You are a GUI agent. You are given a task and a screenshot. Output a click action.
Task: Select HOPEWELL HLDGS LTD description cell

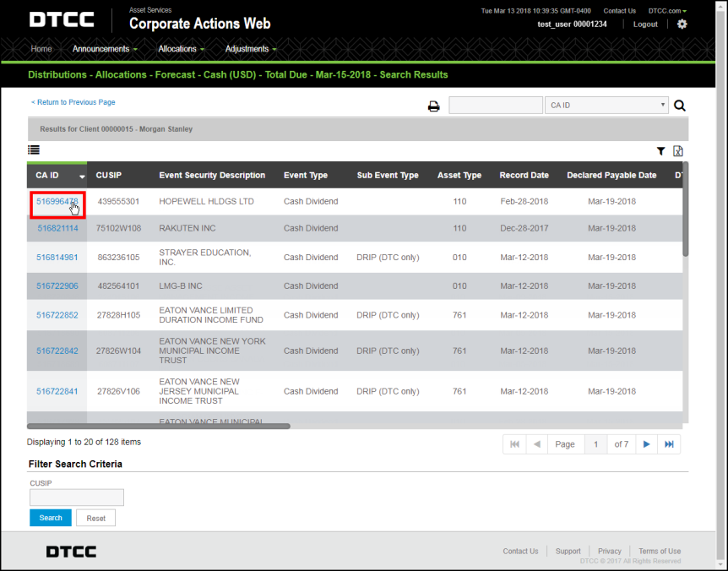[207, 202]
